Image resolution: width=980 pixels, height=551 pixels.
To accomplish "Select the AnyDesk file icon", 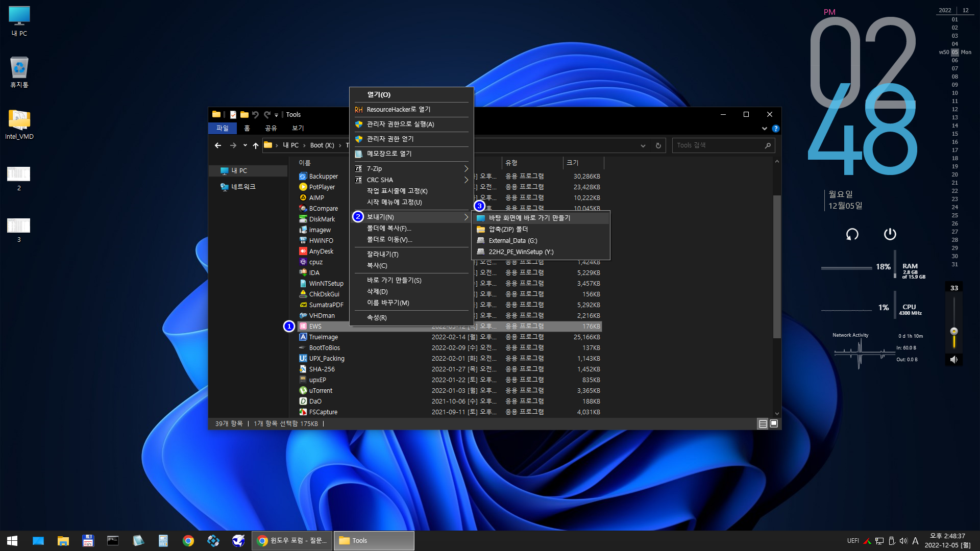I will (x=303, y=252).
